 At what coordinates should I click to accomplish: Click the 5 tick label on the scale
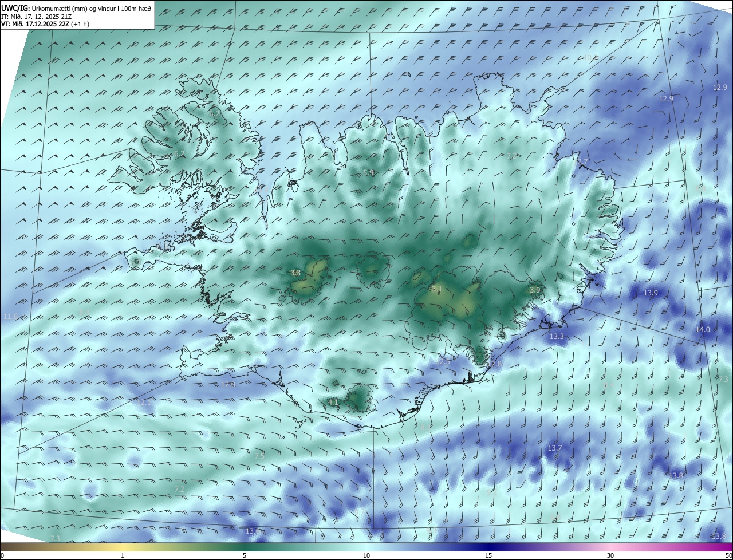click(x=245, y=555)
